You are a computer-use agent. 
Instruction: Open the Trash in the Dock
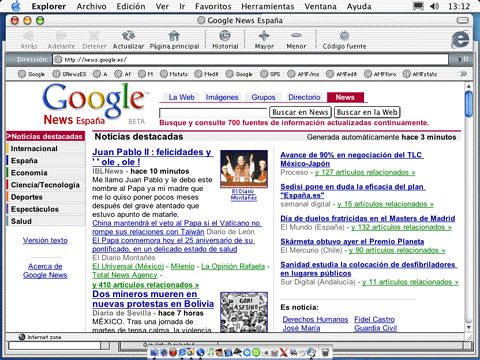click(325, 352)
